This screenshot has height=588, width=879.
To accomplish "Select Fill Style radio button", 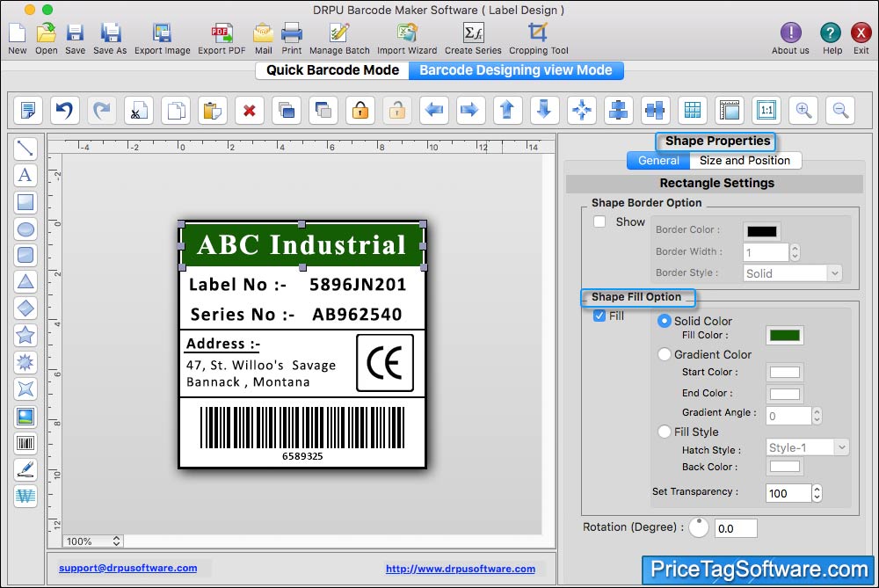I will (x=665, y=432).
